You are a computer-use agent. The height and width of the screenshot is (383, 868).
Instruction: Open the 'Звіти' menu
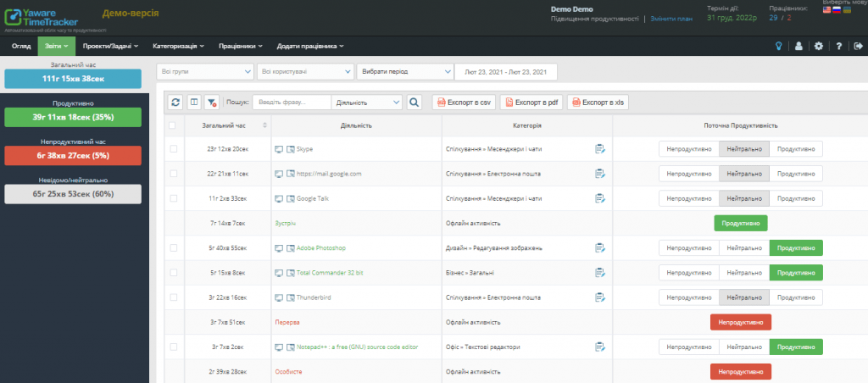pos(56,46)
